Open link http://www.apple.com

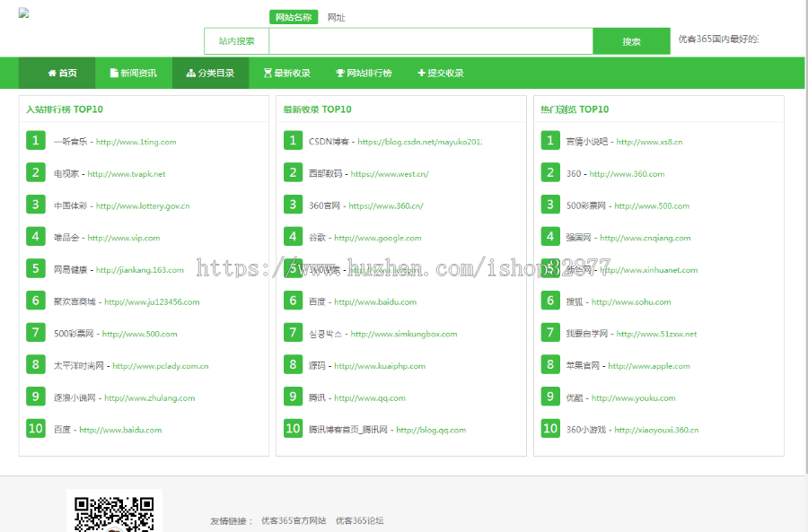click(x=649, y=366)
